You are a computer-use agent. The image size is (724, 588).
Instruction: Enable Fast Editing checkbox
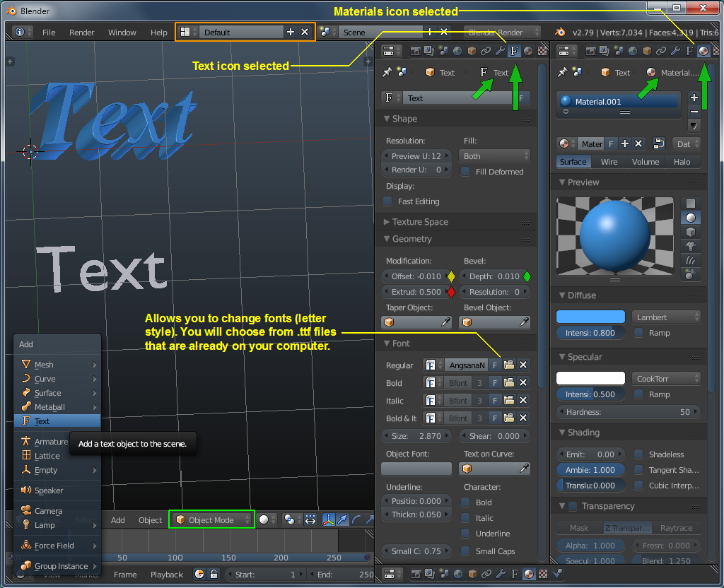[387, 201]
